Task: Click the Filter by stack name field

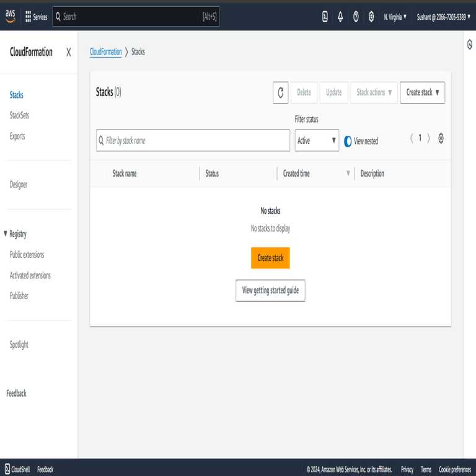Action: coord(193,141)
